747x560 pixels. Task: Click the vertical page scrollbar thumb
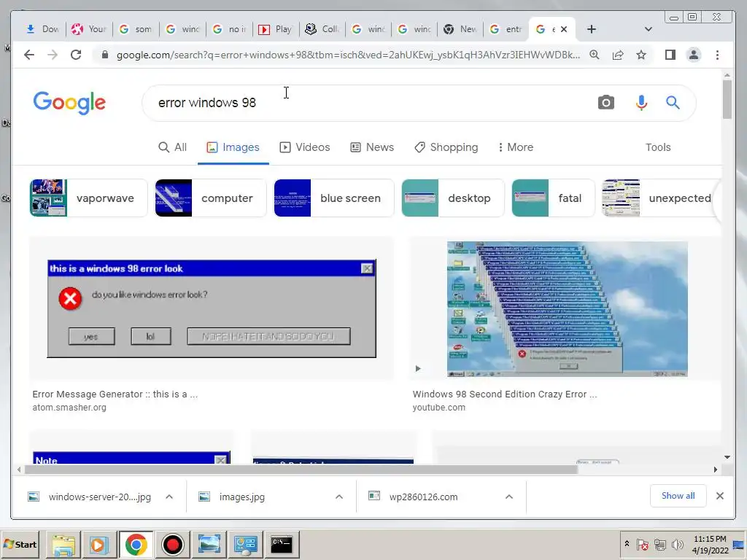(727, 99)
